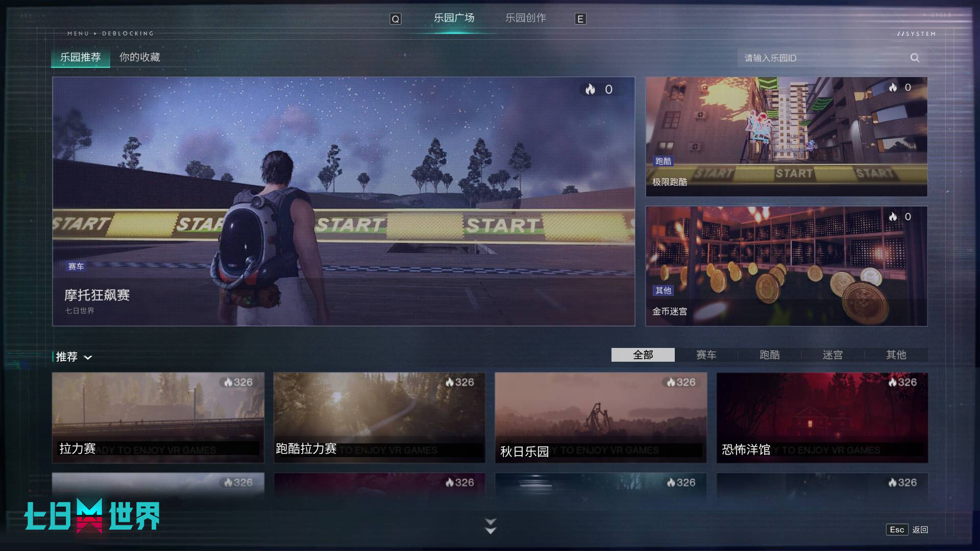The height and width of the screenshot is (551, 980).
Task: Click the search magnifier icon
Action: point(915,58)
